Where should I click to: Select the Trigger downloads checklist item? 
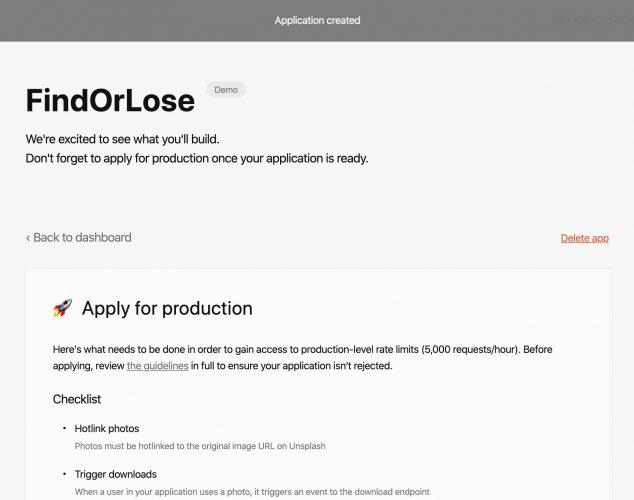[115, 474]
